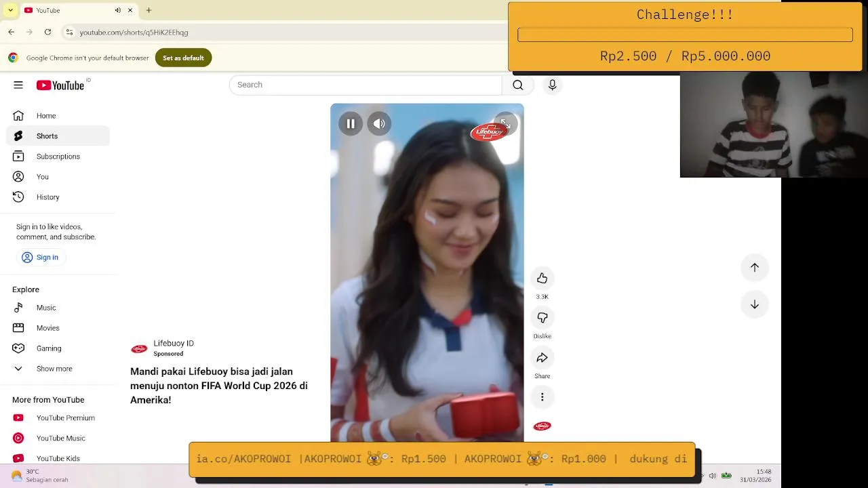Expand Show more in Explore
The image size is (868, 488).
point(58,369)
